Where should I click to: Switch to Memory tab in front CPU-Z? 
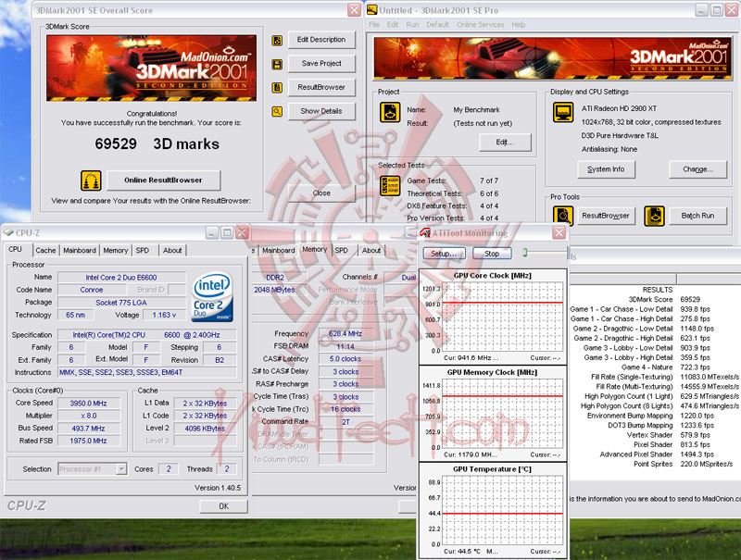coord(116,250)
